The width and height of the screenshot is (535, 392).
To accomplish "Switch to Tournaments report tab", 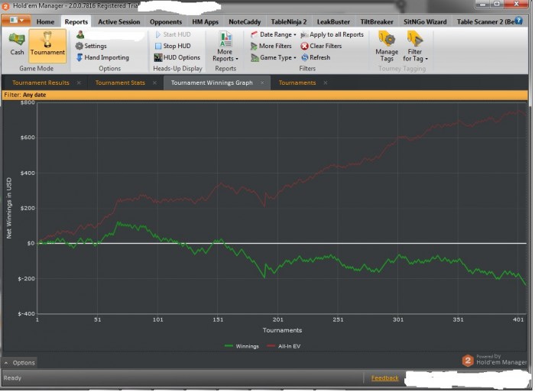I will (297, 83).
